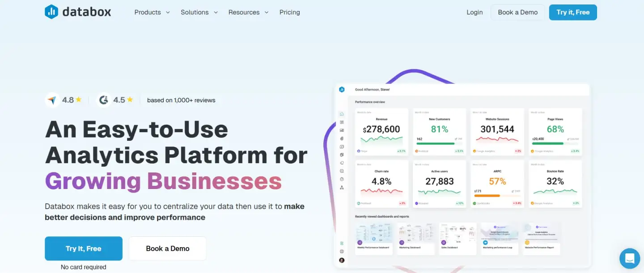Click video play icon in preview sidebar

[x=342, y=147]
